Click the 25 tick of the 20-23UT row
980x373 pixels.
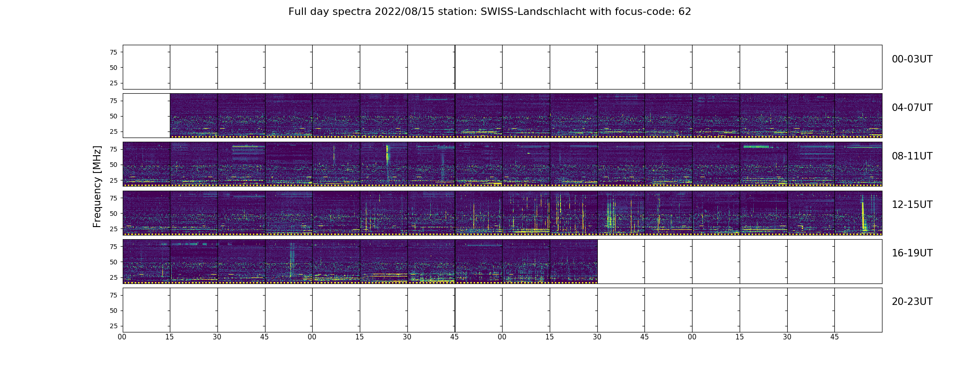point(113,326)
